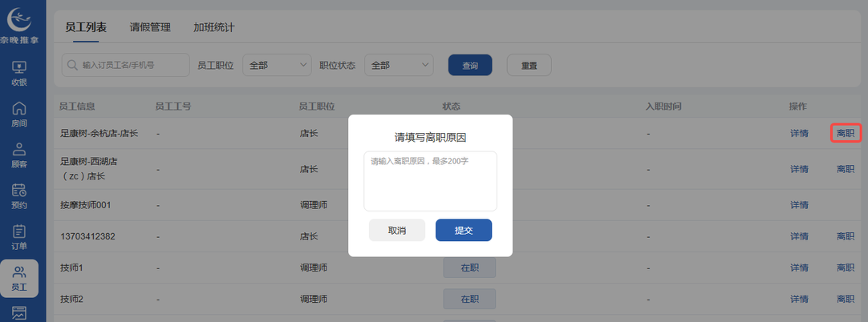The image size is (868, 322).
Task: Click the 在职 status badge of 技师2
Action: point(469,300)
